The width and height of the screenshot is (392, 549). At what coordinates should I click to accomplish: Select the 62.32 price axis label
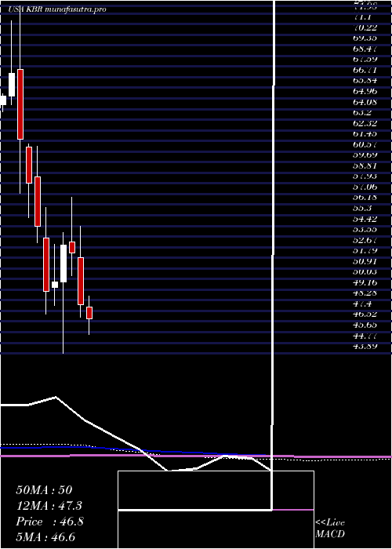coord(366,124)
